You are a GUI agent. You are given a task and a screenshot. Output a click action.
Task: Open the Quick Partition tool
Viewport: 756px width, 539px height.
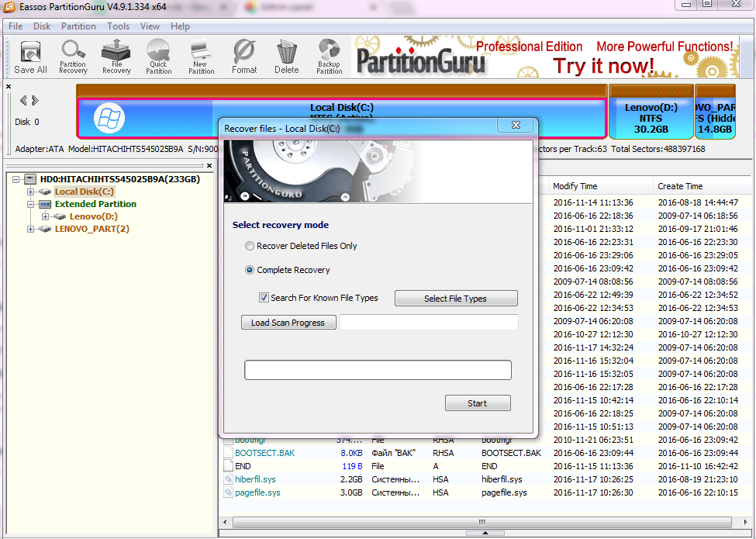click(159, 57)
